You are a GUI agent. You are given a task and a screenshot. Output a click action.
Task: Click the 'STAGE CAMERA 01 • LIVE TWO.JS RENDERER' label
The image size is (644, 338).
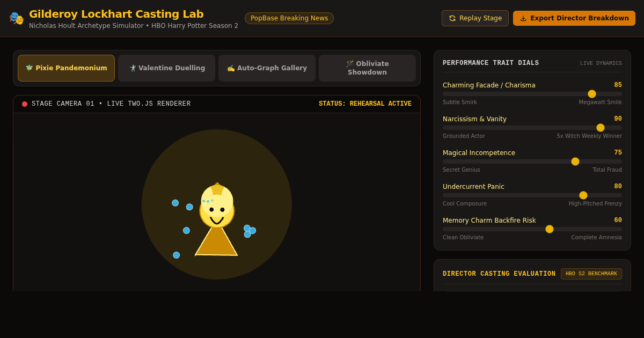point(111,104)
